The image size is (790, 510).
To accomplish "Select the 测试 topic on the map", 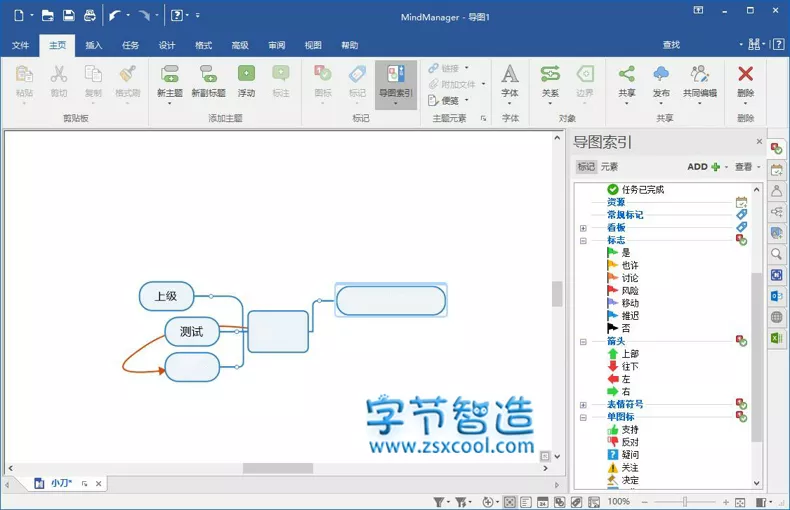I will click(x=192, y=332).
